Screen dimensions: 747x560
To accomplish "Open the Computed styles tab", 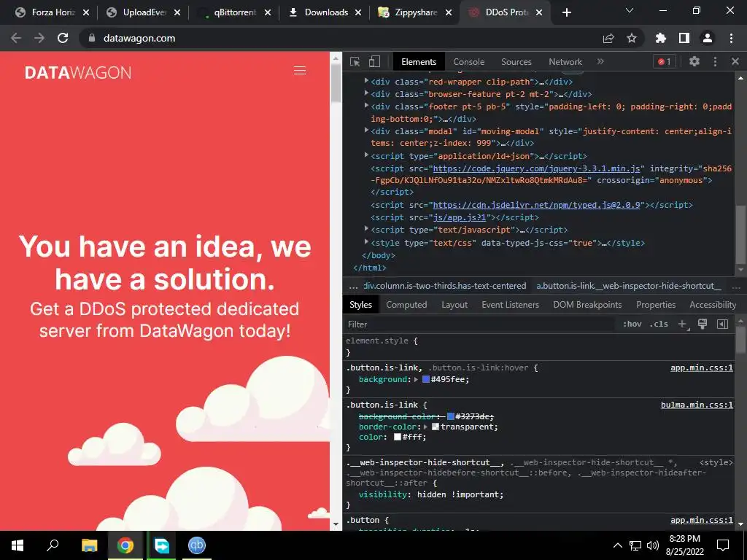I will click(x=406, y=305).
